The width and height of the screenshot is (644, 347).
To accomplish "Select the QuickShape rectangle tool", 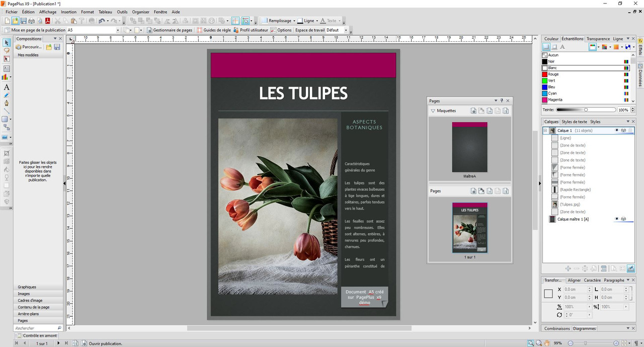I will point(5,119).
